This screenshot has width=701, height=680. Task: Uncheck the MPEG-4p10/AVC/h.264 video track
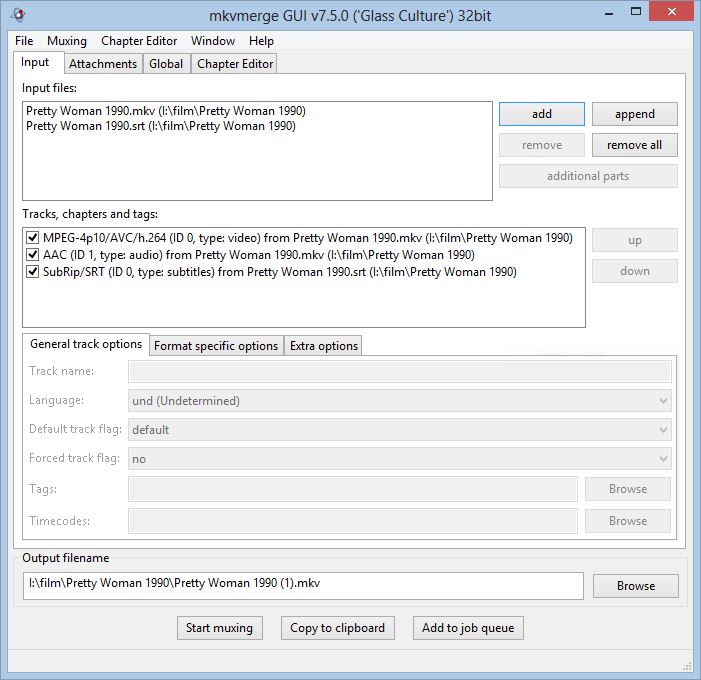click(33, 237)
